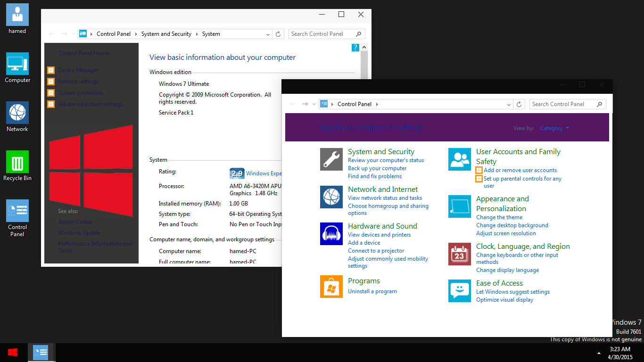Click Device Manager in the left sidebar
Screen dimensions: 644x362
[x=78, y=70]
